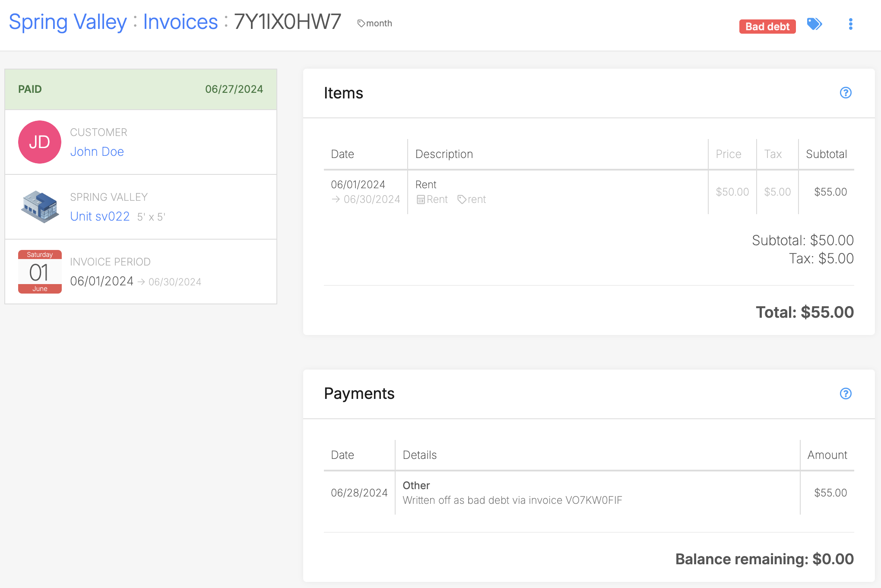
Task: Click the Saturday 01 June calendar icon
Action: coord(40,272)
